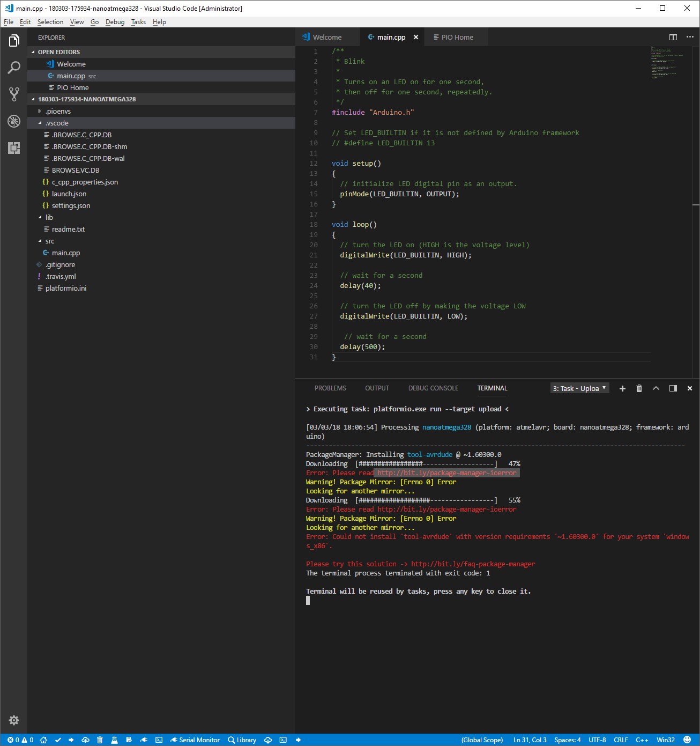Open the File menu
Image resolution: width=700 pixels, height=746 pixels.
click(x=9, y=22)
